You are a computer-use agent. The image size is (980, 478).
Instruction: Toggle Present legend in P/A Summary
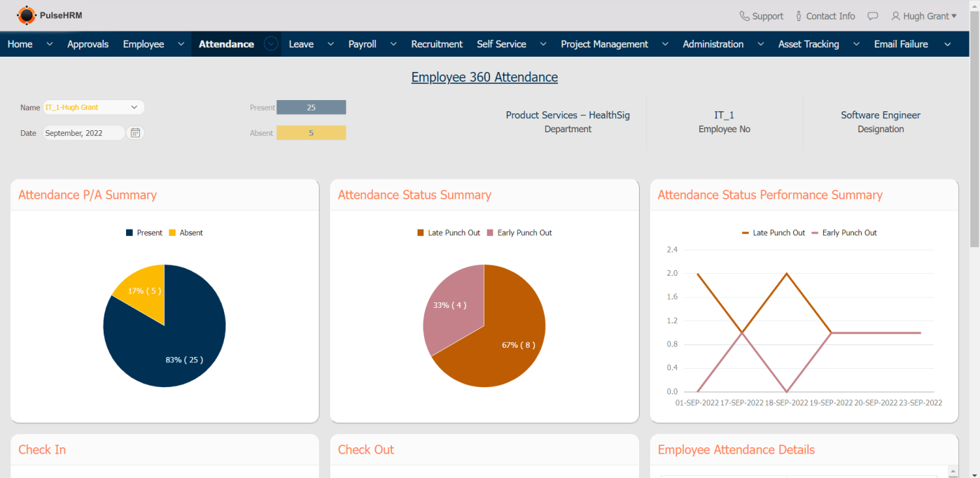144,233
